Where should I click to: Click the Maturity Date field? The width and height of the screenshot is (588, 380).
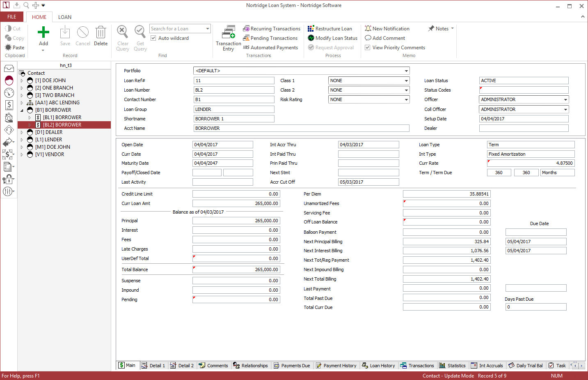coord(223,163)
